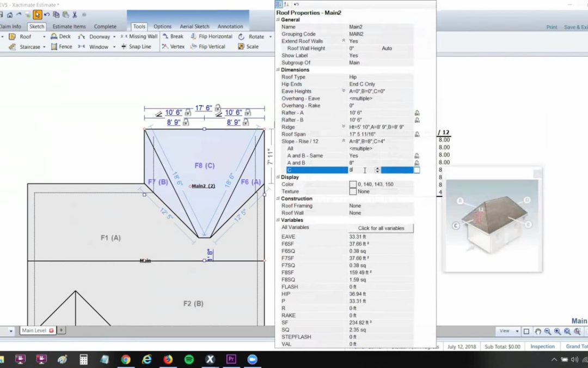
Task: Select the Roof tool
Action: coord(21,37)
